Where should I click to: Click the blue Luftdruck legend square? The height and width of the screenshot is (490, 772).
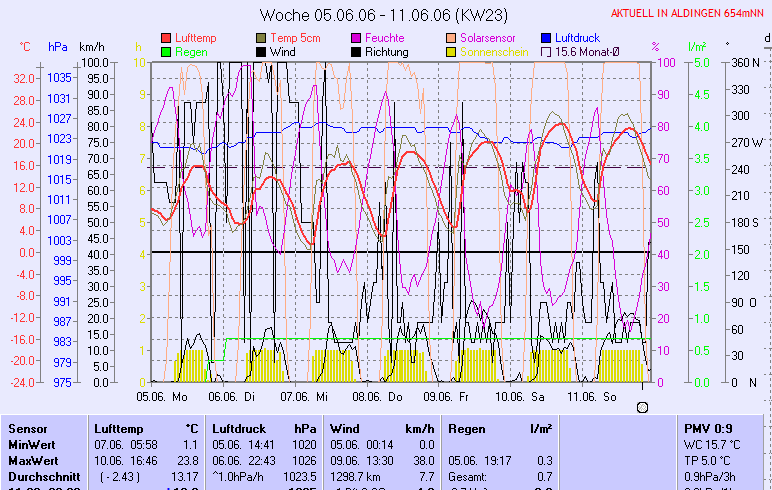point(546,38)
